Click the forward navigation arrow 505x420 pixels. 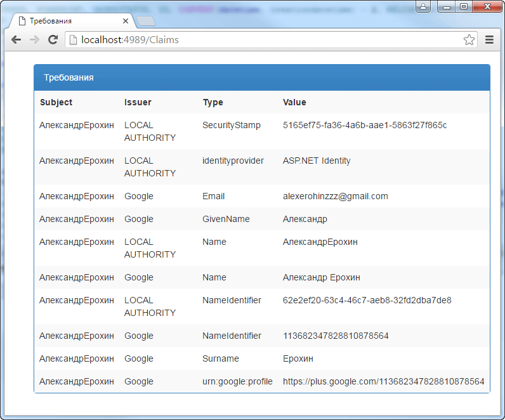coord(34,39)
